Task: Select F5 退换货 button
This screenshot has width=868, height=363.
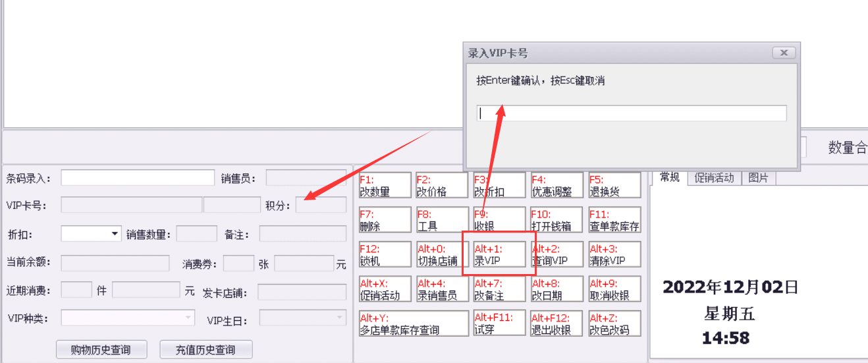Action: coord(614,185)
